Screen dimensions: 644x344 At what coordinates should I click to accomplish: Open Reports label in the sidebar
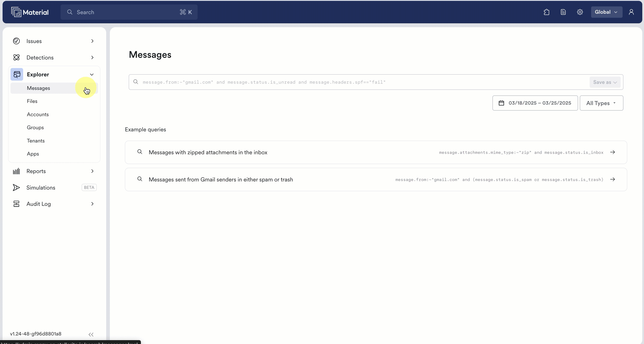pos(36,171)
